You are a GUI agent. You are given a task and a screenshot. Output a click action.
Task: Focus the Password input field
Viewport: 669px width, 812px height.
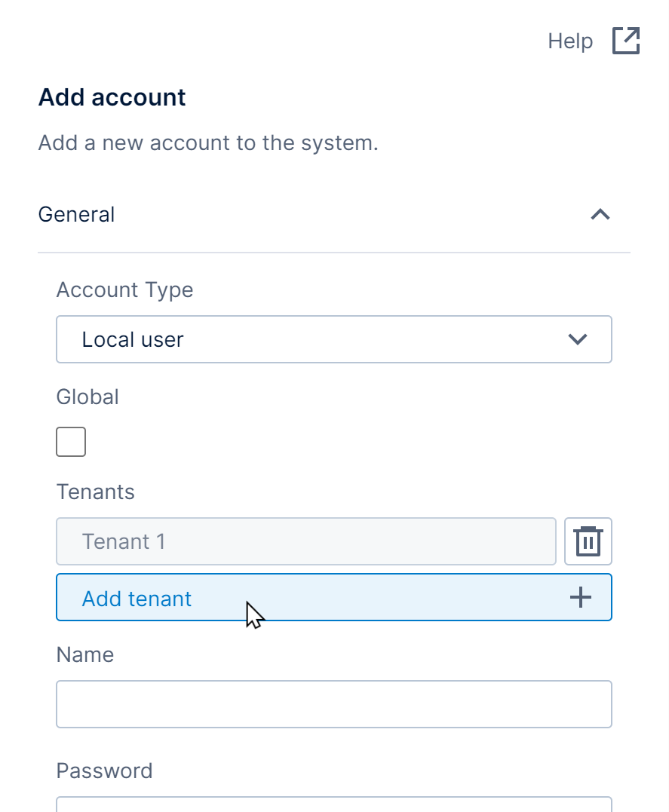pos(333,804)
